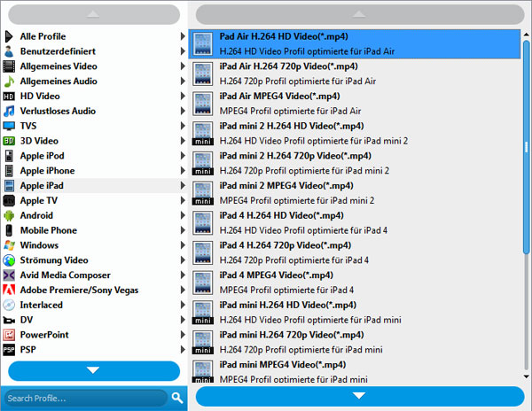Image resolution: width=532 pixels, height=411 pixels.
Task: Select the Allgemeines Video category
Action: point(59,66)
